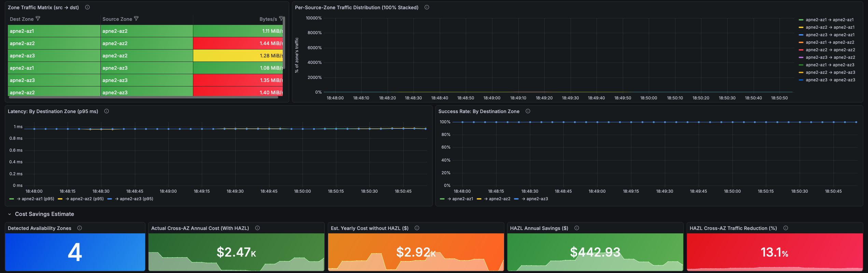Viewport: 868px width, 273px height.
Task: Toggle apne2-az1 → apne2-az1 series in distribution legend
Action: tap(829, 20)
